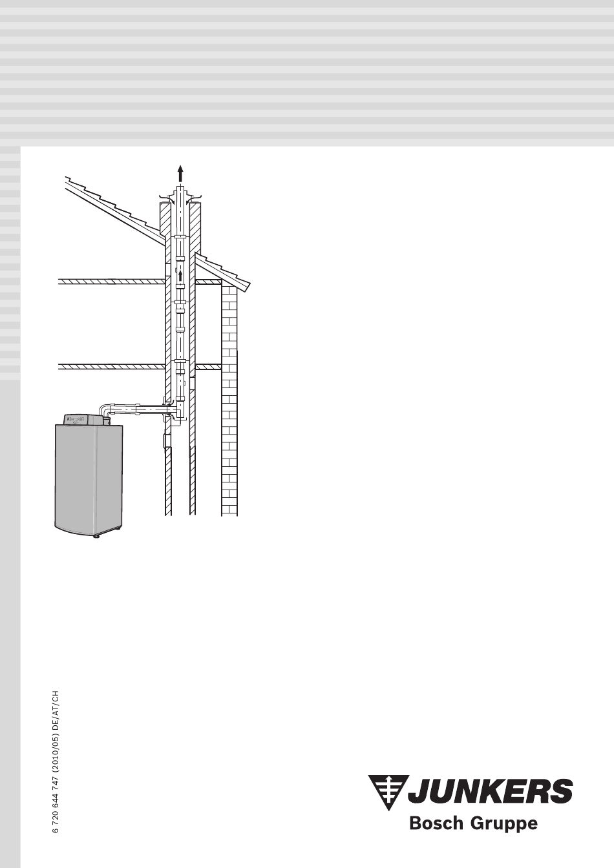The width and height of the screenshot is (614, 868).
Task: Click the JUNKERS brand wordmark
Action: [491, 792]
